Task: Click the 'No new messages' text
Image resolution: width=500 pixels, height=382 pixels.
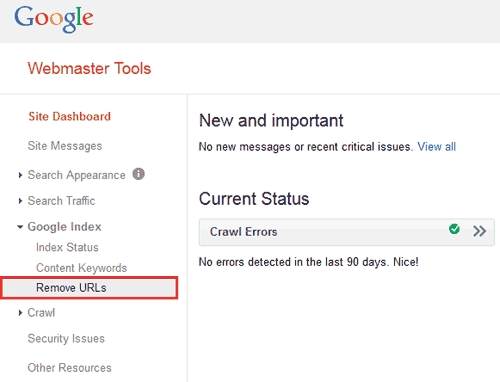Action: pos(306,147)
